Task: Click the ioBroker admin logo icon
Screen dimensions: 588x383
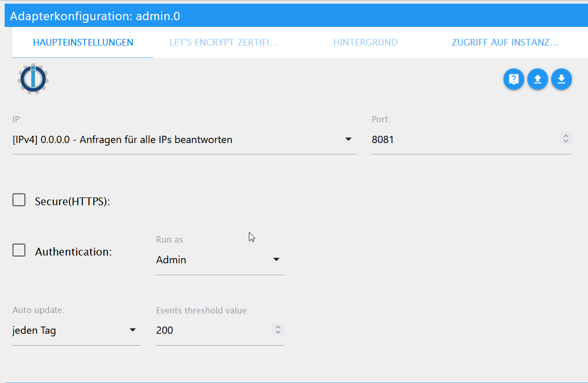Action: pos(33,79)
